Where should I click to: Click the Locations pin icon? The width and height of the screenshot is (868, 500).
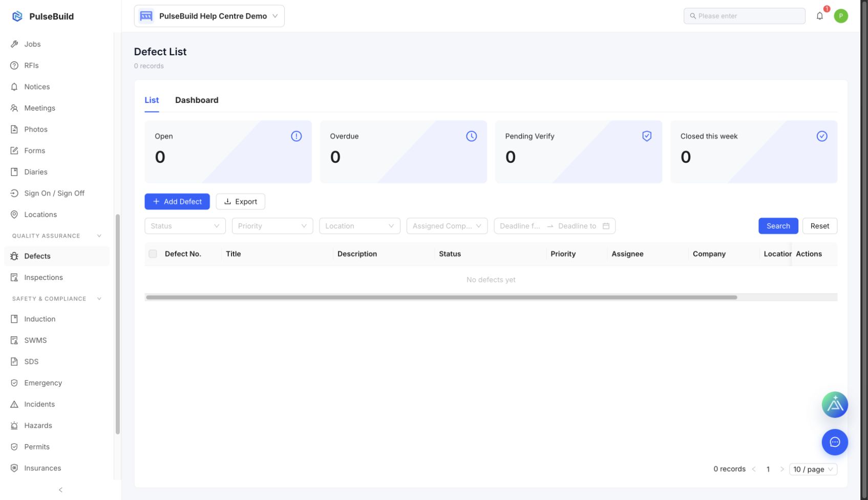(x=14, y=214)
